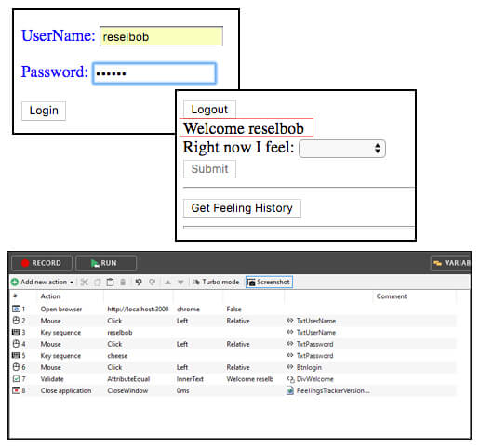Select the Open browser icon in row 1
Viewport: 480px width, 448px height.
[x=16, y=309]
